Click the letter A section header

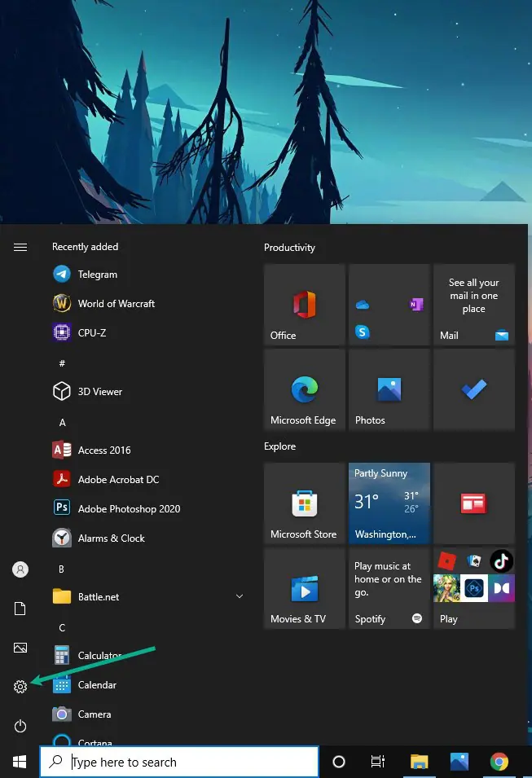62,422
